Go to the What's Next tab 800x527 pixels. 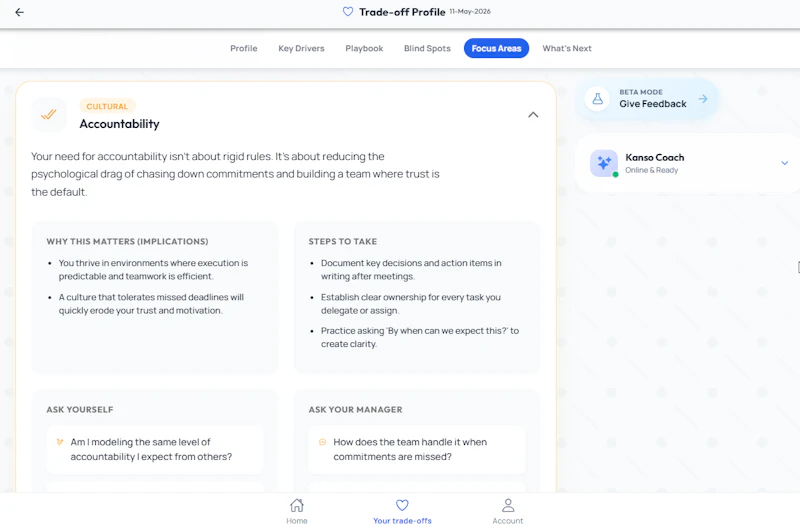coord(566,48)
